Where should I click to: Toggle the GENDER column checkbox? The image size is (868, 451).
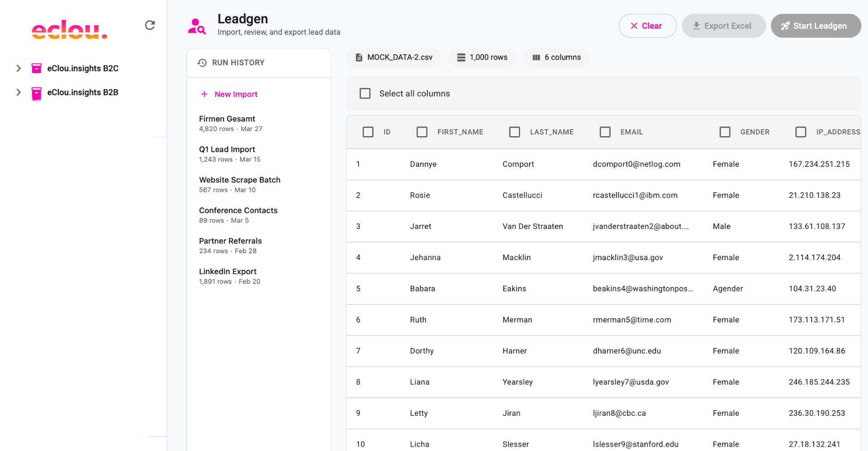click(725, 132)
